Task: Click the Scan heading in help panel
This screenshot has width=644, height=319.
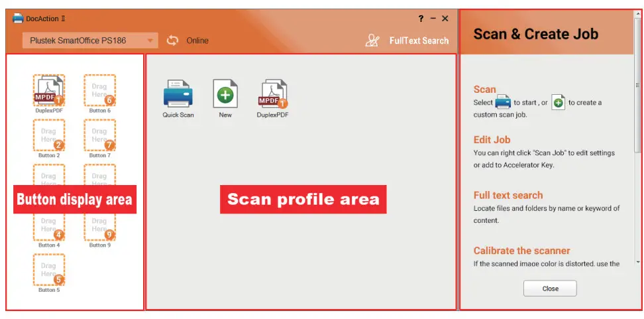Action: coord(484,90)
